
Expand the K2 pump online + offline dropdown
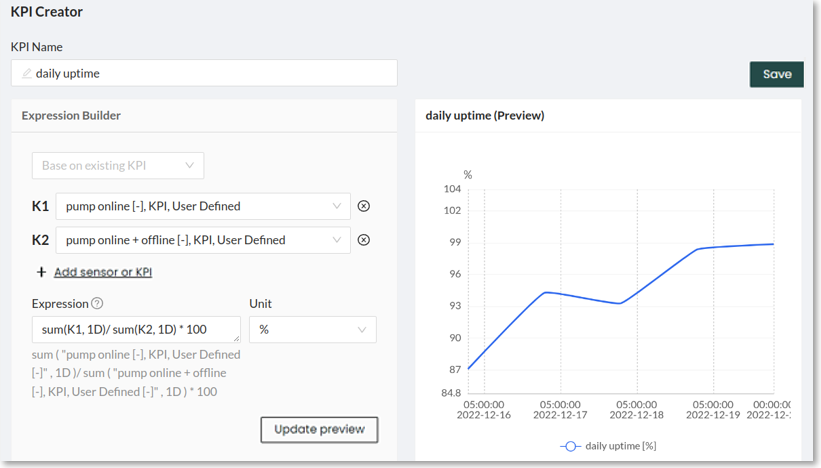point(203,240)
